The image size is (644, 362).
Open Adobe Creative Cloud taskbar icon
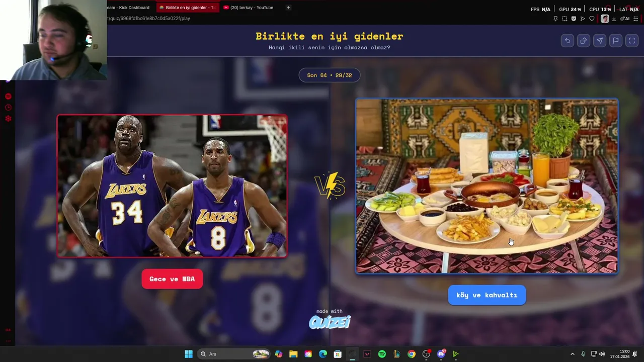(x=308, y=354)
